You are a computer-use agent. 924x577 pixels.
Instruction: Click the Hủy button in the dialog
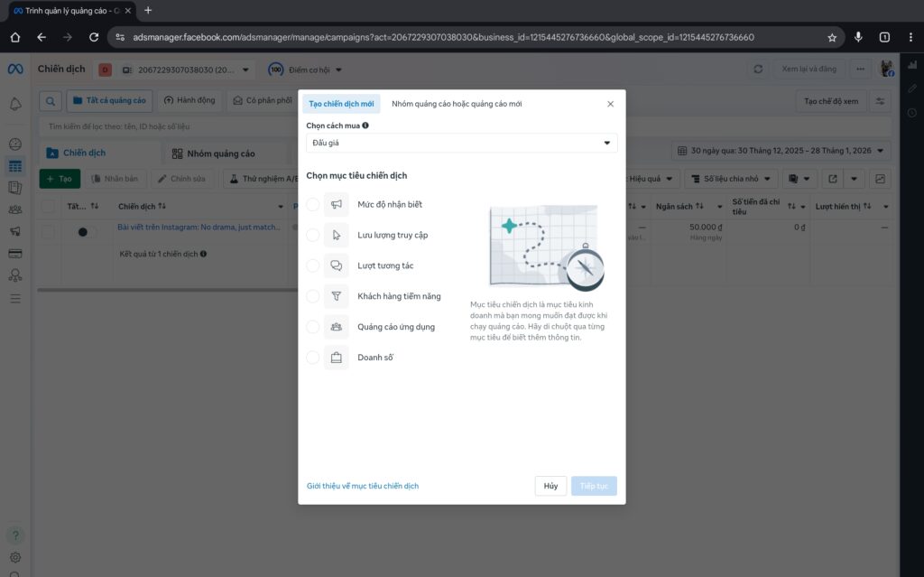click(550, 485)
